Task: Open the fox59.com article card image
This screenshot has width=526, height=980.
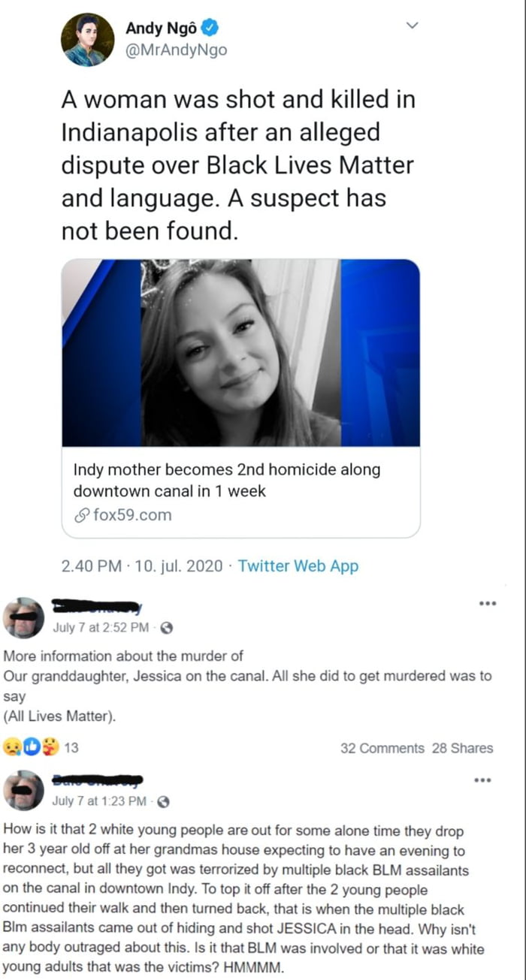Action: (240, 353)
